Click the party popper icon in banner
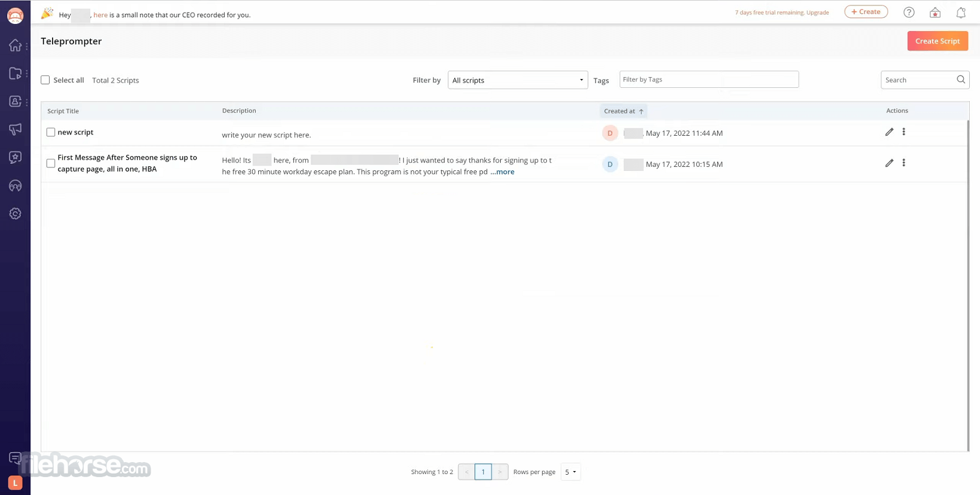This screenshot has height=495, width=980. [47, 13]
